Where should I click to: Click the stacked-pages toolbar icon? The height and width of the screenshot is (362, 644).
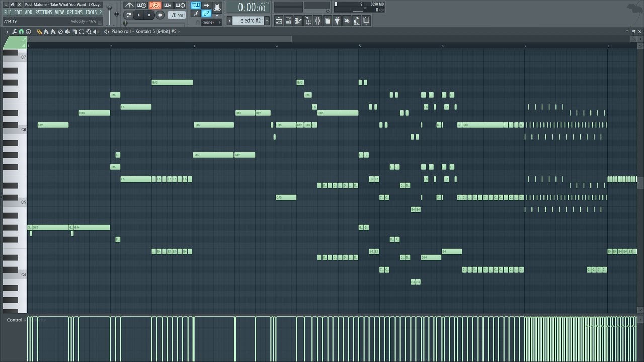(327, 21)
